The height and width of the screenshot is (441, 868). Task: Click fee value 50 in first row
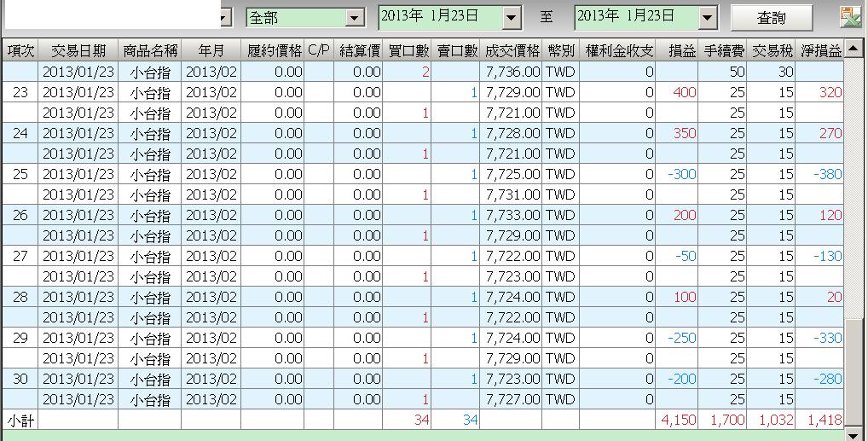pyautogui.click(x=738, y=72)
